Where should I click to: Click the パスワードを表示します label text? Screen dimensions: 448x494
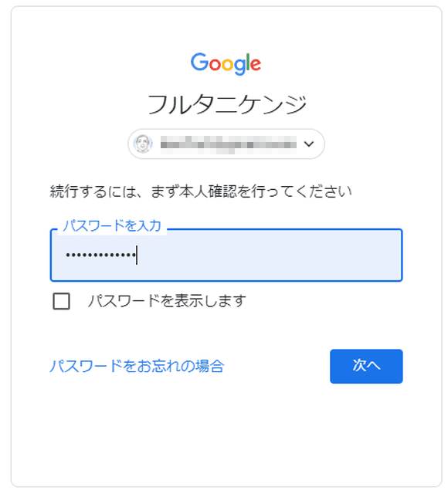(167, 301)
